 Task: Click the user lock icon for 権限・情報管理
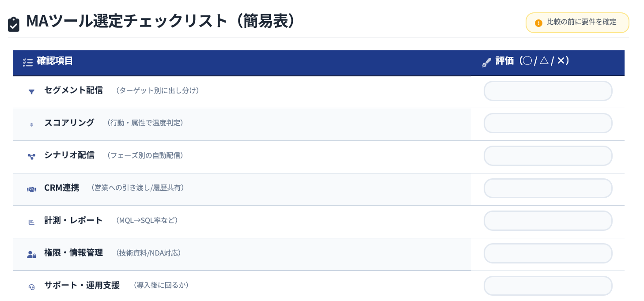(x=31, y=255)
